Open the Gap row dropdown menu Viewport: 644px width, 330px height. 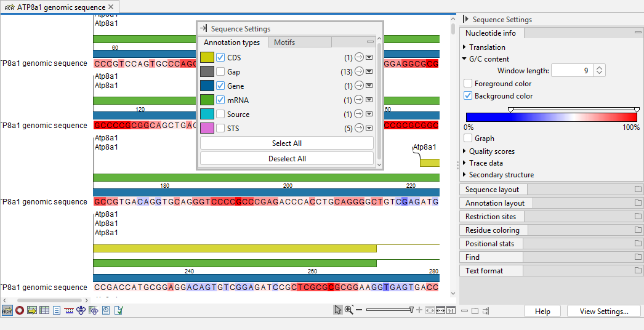coord(369,71)
